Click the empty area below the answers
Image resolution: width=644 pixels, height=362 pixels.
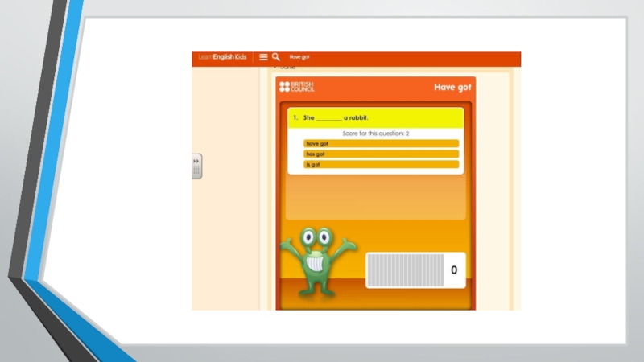(376, 197)
